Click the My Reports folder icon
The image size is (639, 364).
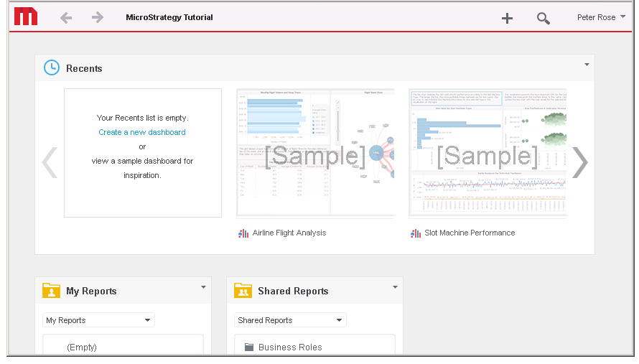(x=52, y=290)
